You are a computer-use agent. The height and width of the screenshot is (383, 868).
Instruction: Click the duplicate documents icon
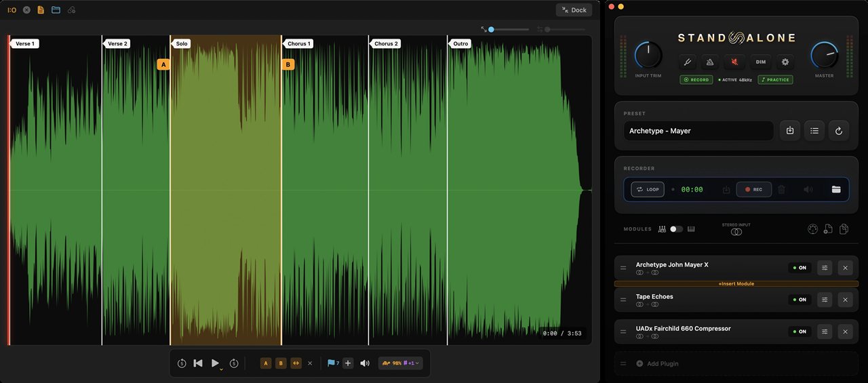844,229
